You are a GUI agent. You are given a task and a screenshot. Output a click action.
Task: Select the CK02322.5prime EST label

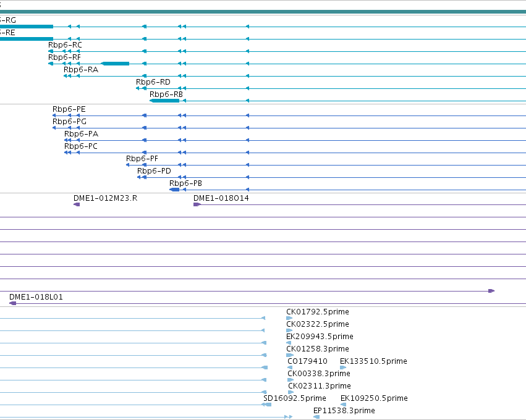tap(318, 324)
